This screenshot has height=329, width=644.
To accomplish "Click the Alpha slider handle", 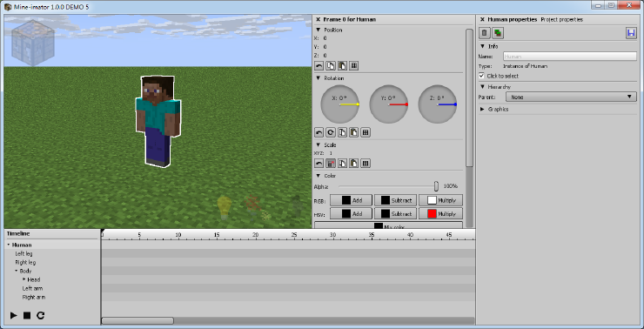I will pyautogui.click(x=436, y=186).
